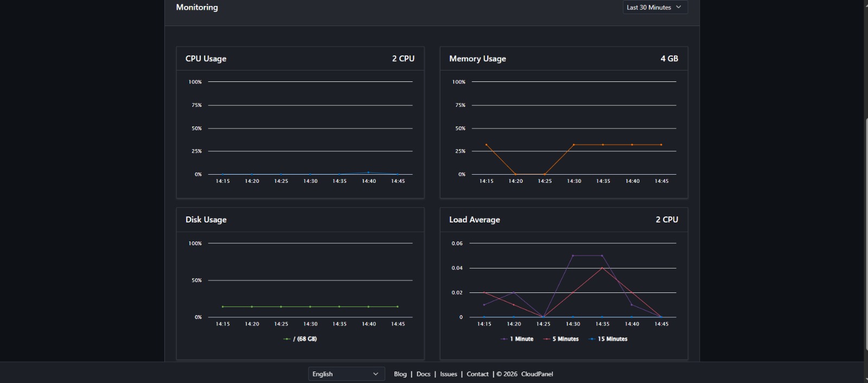Open the Contact footer link
868x383 pixels.
click(x=477, y=374)
